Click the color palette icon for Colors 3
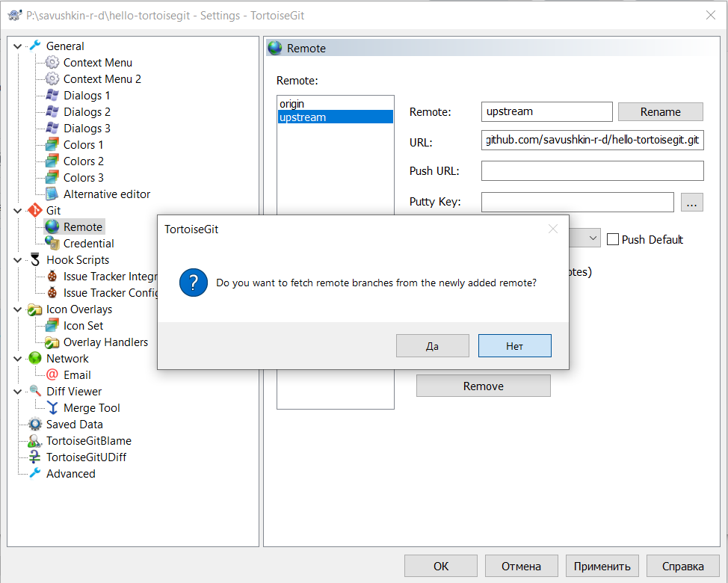Screen dimensions: 728x583 point(52,177)
